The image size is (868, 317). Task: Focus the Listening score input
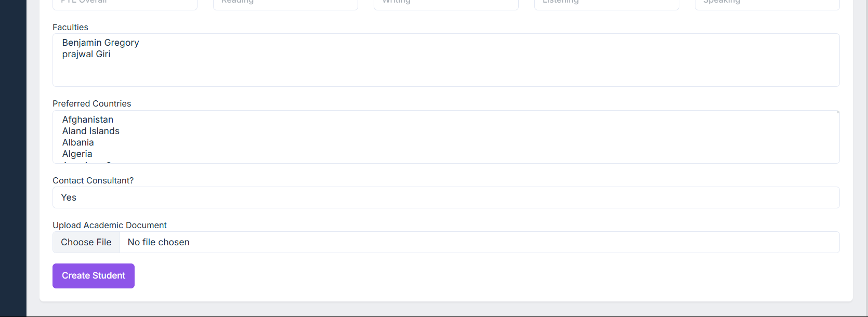(607, 4)
